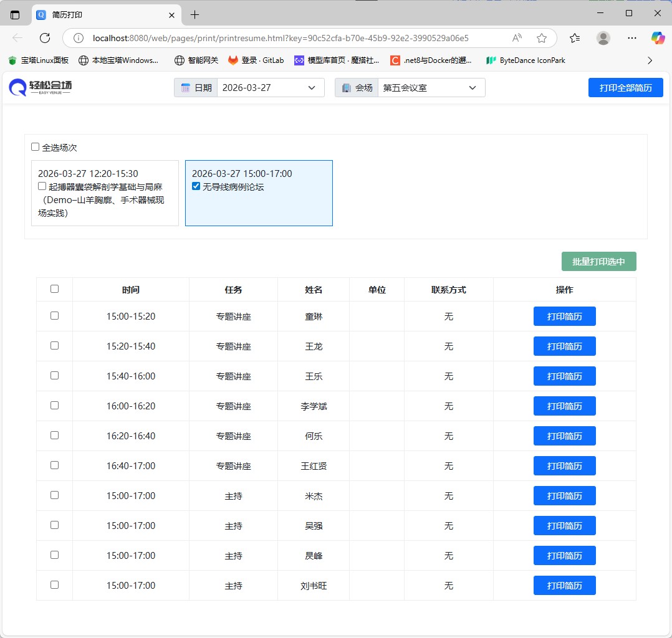Print resume for 吴强

click(x=564, y=526)
